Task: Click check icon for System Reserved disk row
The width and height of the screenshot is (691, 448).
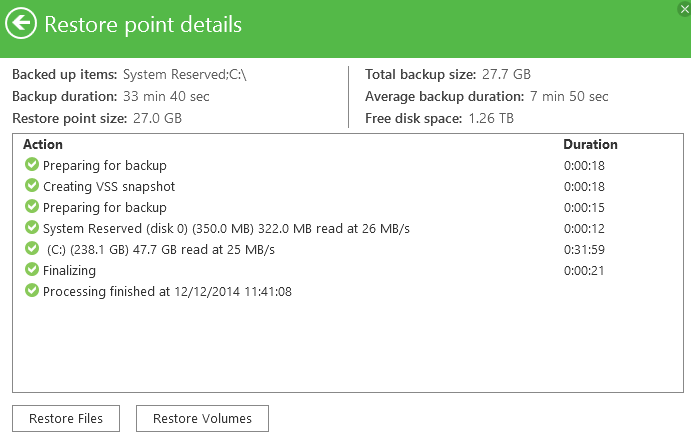Action: pyautogui.click(x=32, y=227)
